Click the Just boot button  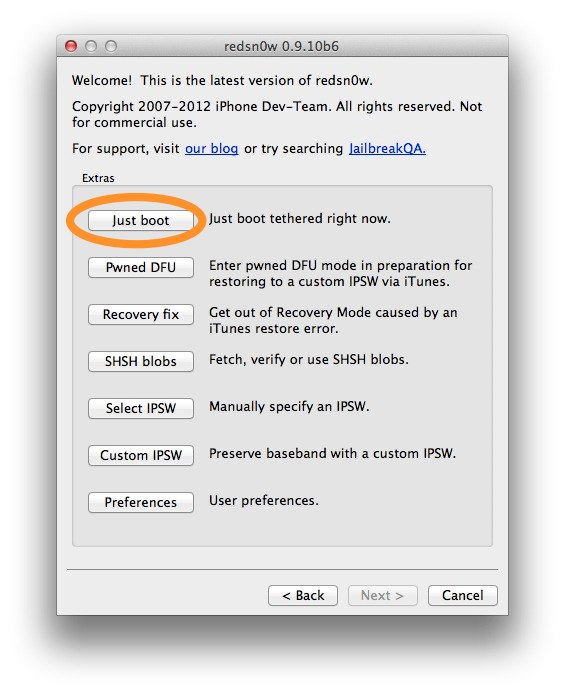click(x=141, y=220)
